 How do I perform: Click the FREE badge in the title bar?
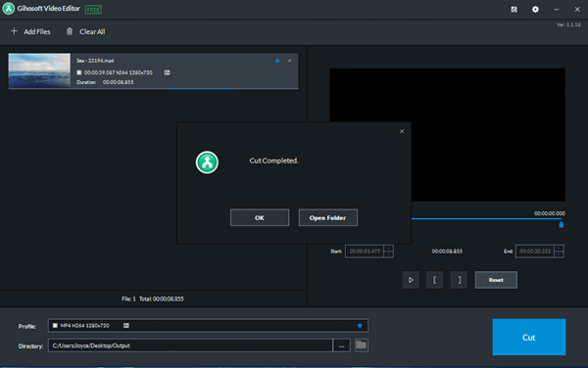click(93, 10)
